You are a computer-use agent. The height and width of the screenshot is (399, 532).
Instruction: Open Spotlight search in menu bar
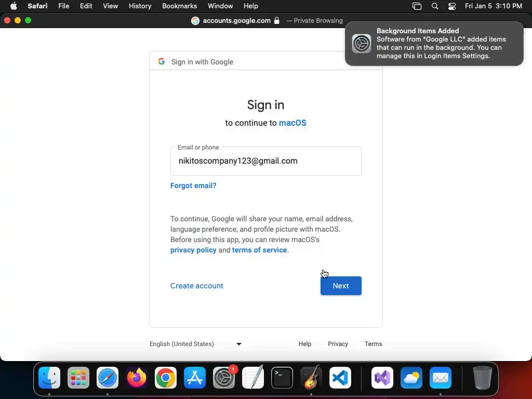[435, 6]
